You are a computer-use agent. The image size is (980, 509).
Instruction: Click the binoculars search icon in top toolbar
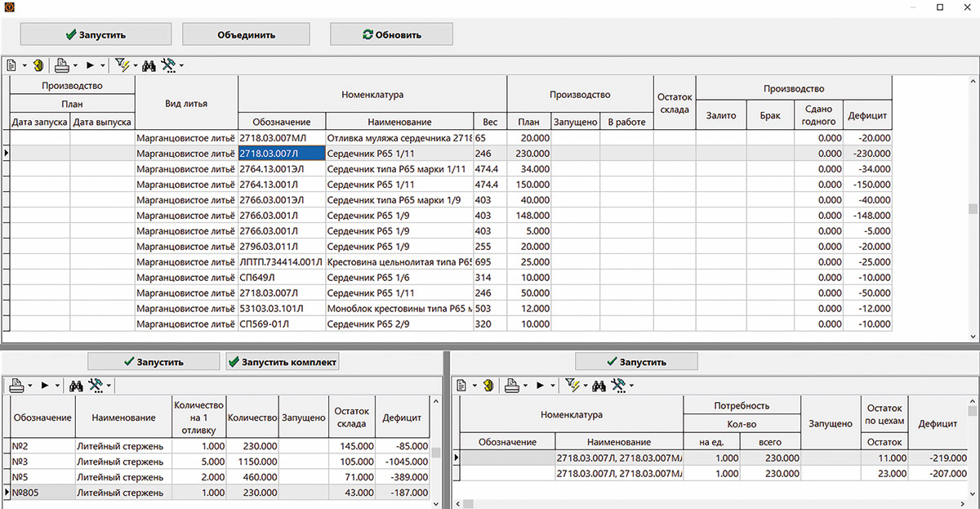pos(149,65)
